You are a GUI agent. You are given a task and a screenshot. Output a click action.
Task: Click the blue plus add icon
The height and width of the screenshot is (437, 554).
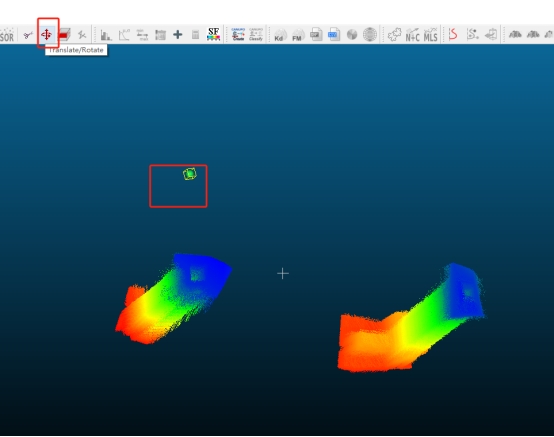coord(178,35)
